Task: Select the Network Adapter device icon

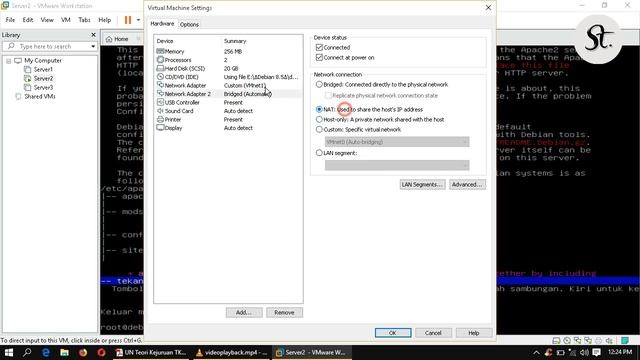Action: pos(160,85)
